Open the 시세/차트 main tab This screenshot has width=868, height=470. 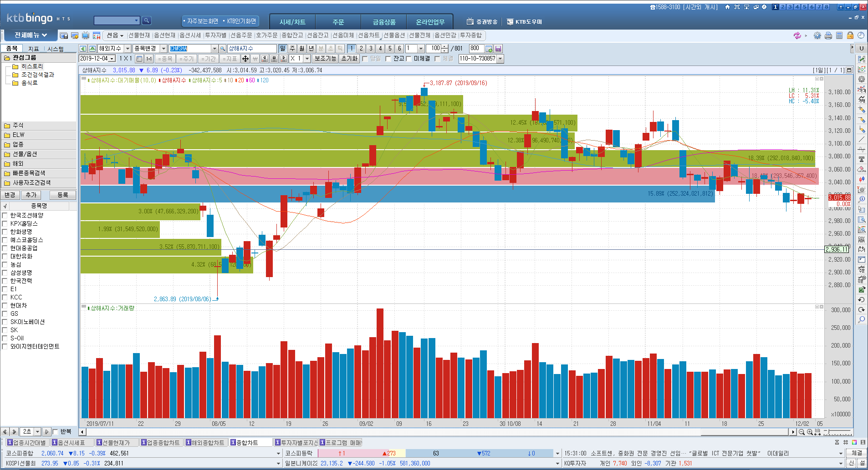[292, 22]
